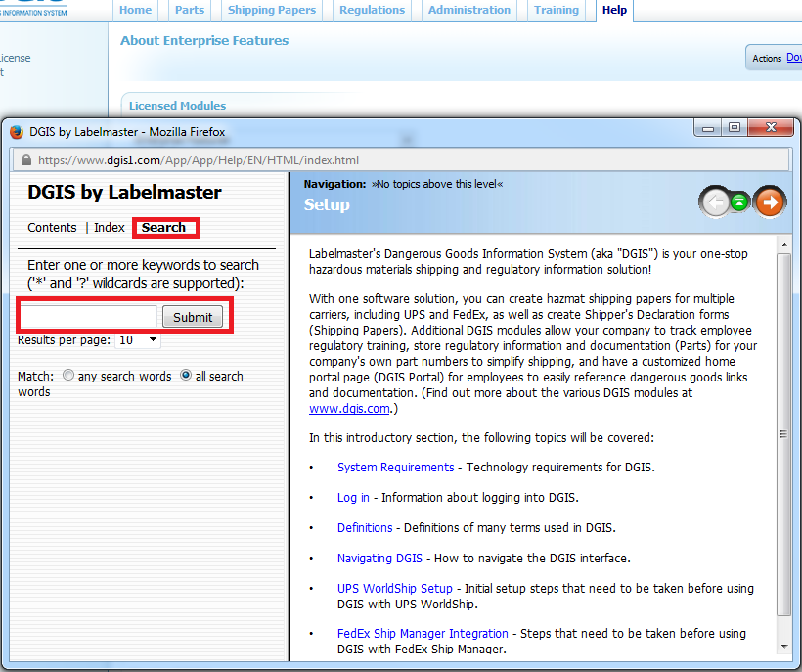Image resolution: width=802 pixels, height=672 pixels.
Task: Click the help content vertical scrollbar
Action: (782, 435)
